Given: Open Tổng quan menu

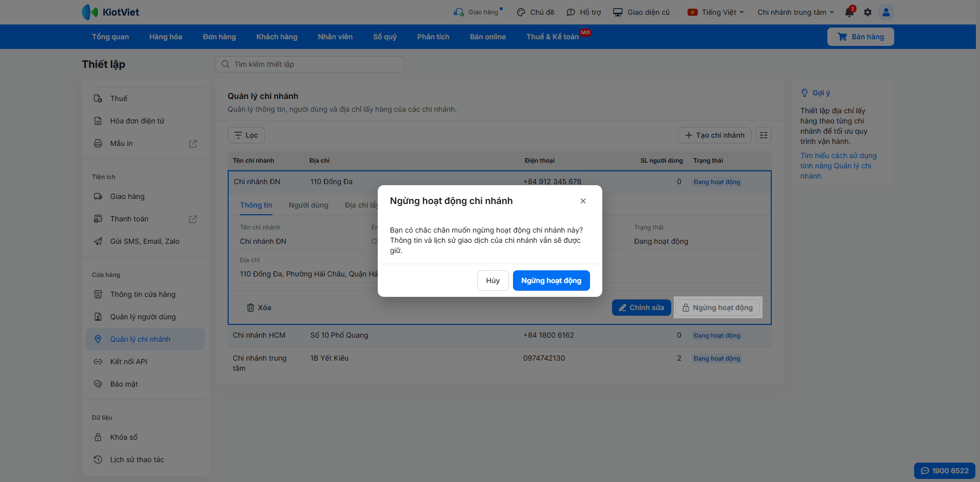Looking at the screenshot, I should [110, 37].
